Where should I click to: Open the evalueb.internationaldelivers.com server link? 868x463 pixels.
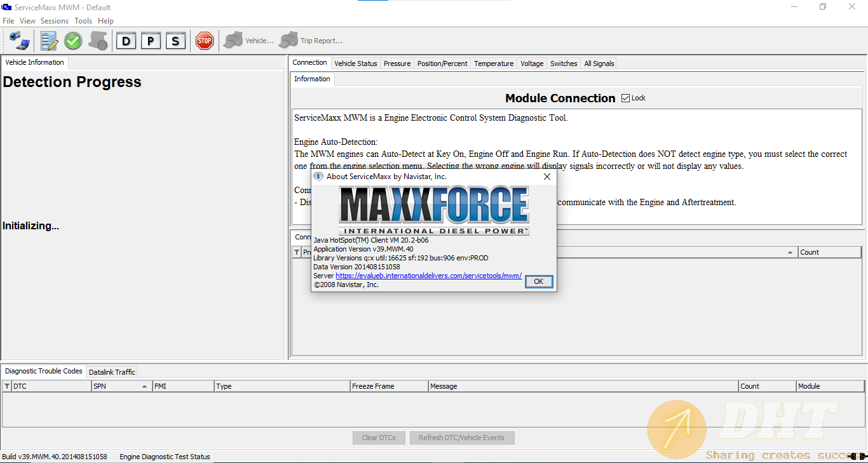[428, 276]
